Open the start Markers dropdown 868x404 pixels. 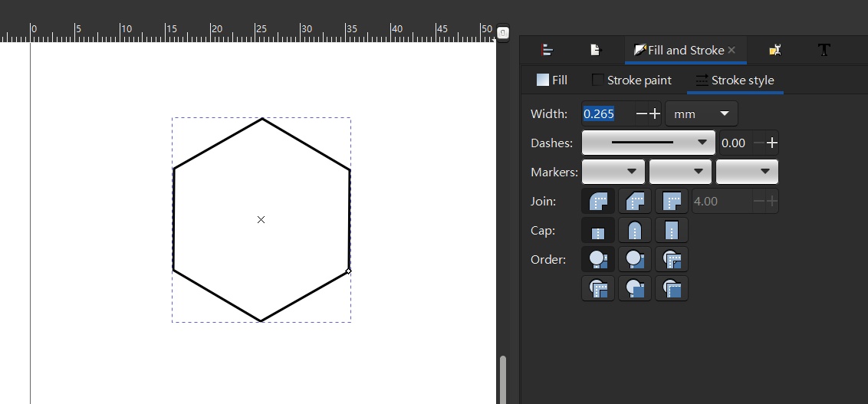point(613,172)
